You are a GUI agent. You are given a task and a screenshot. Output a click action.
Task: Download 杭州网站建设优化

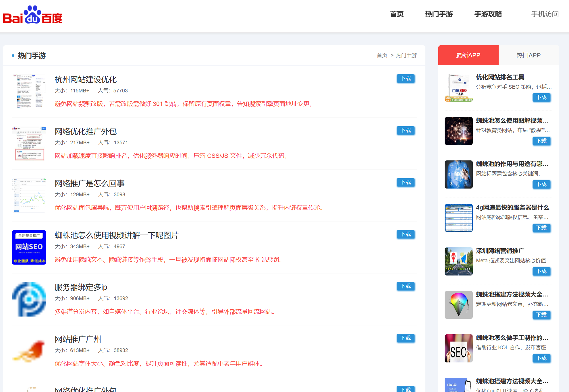[405, 79]
